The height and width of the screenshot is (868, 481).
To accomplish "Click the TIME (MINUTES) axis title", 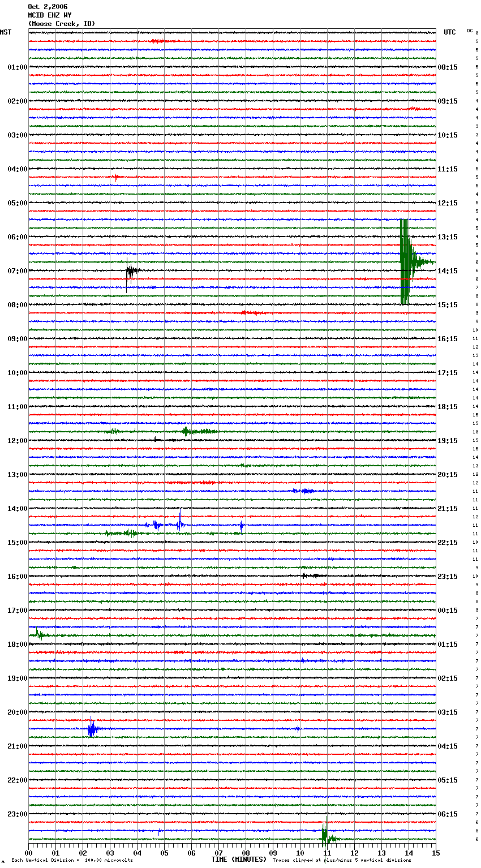I will pyautogui.click(x=239, y=860).
